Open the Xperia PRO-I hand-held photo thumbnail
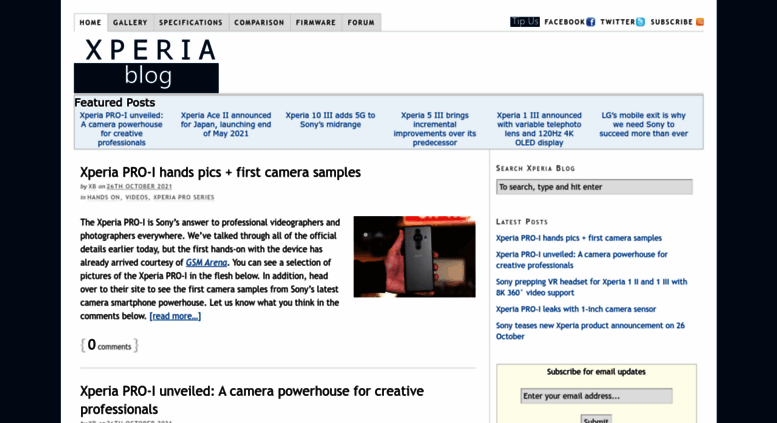777x423 pixels. point(414,257)
